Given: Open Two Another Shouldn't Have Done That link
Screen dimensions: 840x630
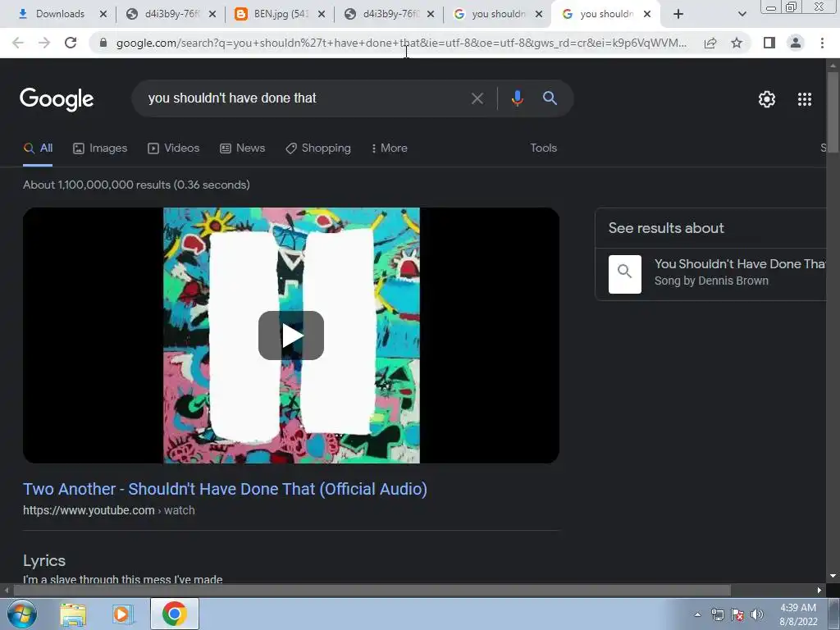Looking at the screenshot, I should (225, 489).
